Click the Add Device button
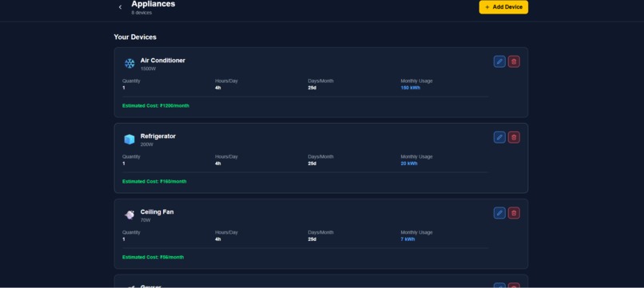 pyautogui.click(x=503, y=7)
